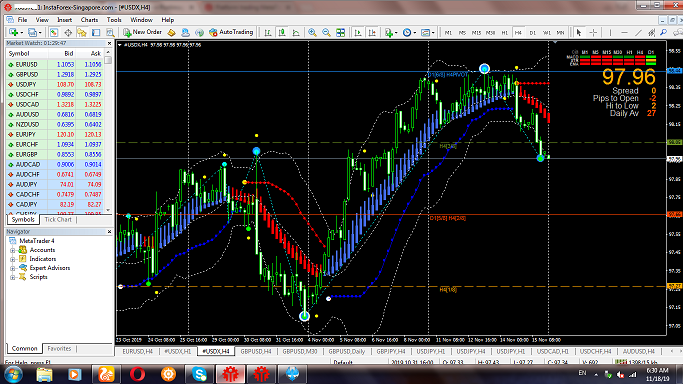The image size is (683, 384).
Task: Open the Templates dropdown arrow
Action: click(433, 33)
